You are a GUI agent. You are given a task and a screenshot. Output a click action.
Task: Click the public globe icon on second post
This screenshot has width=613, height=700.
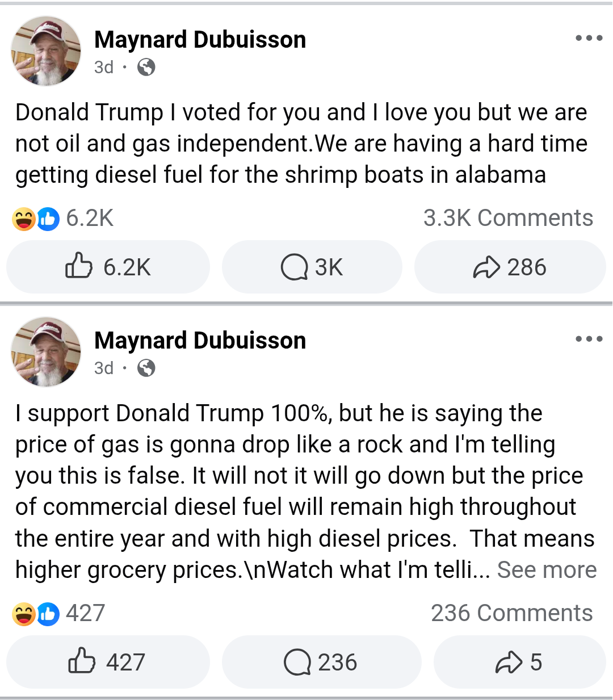point(146,368)
